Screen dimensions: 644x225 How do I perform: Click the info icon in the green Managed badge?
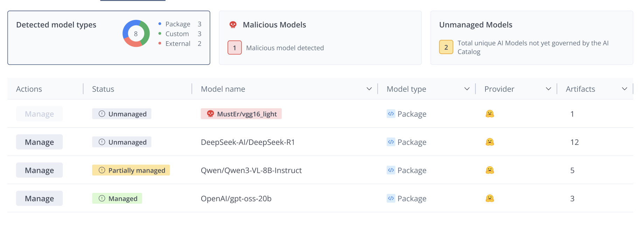tap(102, 198)
